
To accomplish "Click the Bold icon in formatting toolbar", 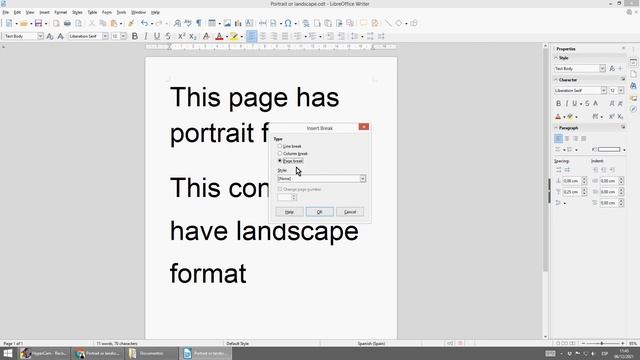I will (x=135, y=36).
